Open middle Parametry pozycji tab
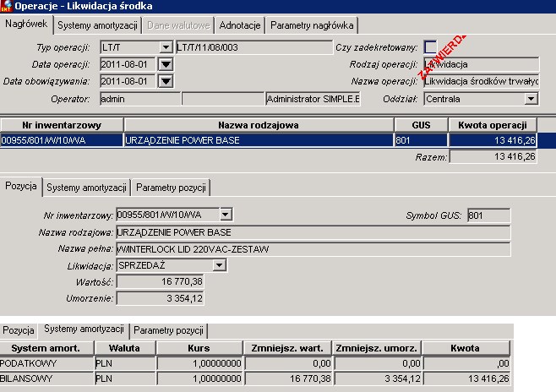Viewport: 556px width, 392px height. 171,188
